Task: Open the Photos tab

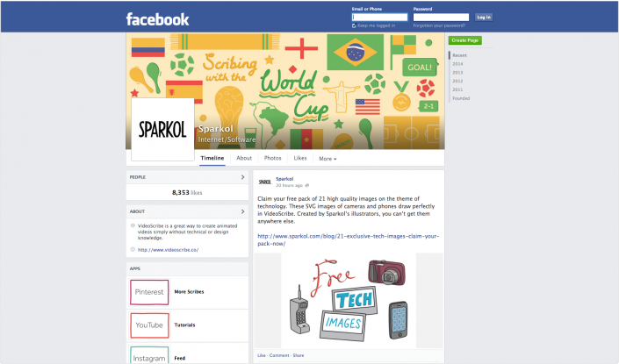Action: pos(273,158)
